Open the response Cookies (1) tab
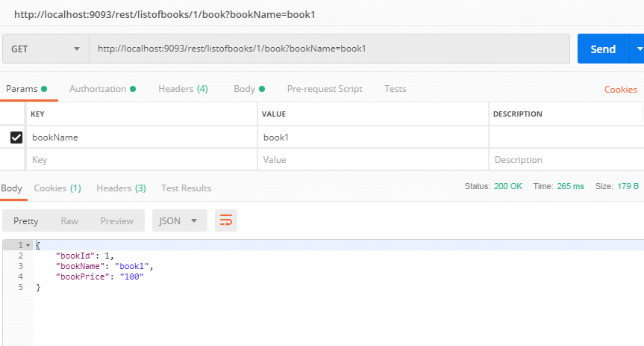The image size is (644, 346). 57,188
